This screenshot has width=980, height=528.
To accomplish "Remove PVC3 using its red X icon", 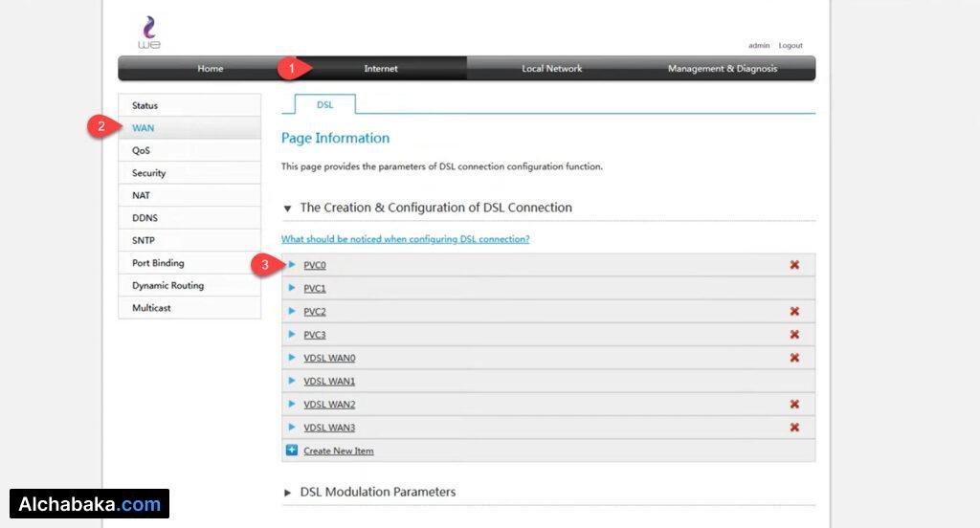I will pos(794,335).
